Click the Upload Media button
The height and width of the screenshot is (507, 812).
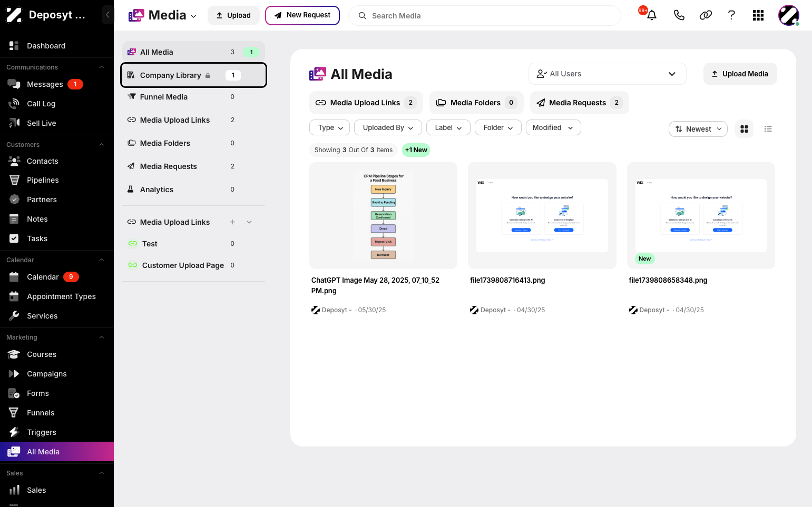pos(740,74)
